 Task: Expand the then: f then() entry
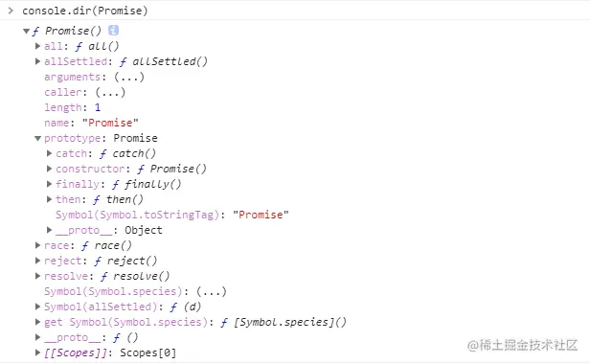pos(49,199)
